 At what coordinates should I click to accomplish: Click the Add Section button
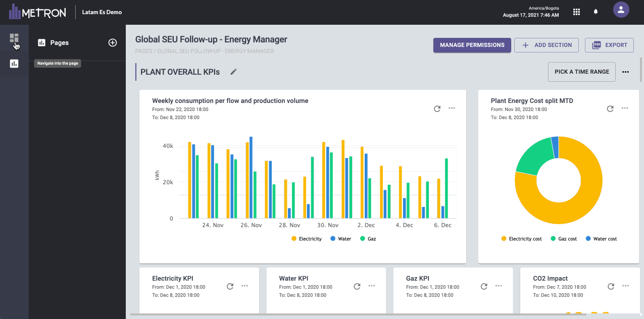548,45
